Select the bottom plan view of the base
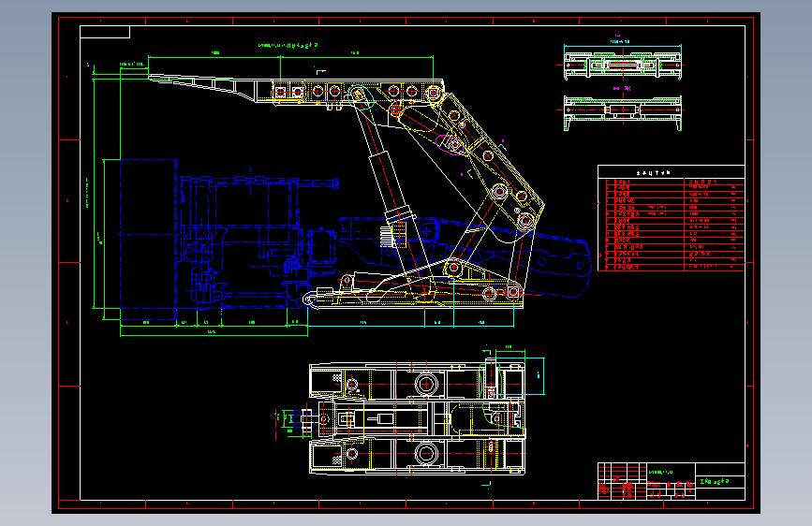The image size is (812, 526). tap(417, 418)
